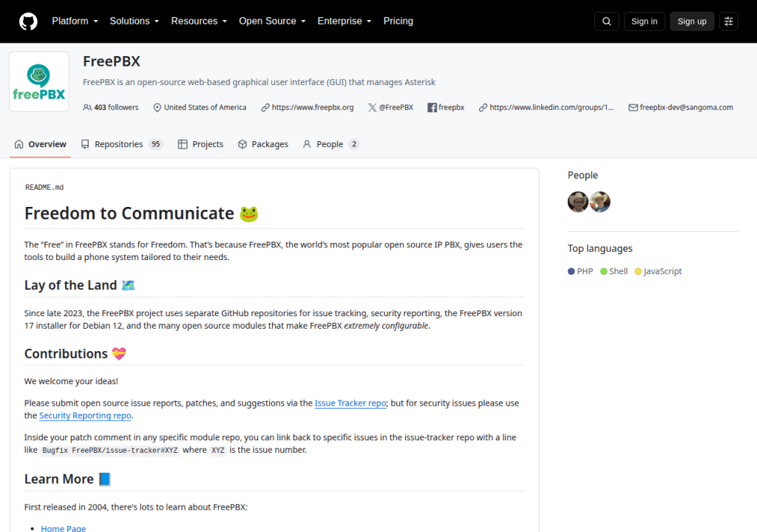
Task: Click the Bugfix FreePBX/issue-tracker#XYZ code snippet
Action: [109, 451]
